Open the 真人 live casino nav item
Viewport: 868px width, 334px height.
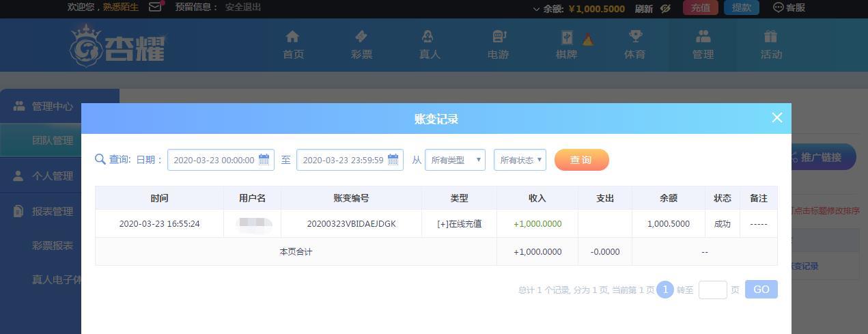[430, 45]
